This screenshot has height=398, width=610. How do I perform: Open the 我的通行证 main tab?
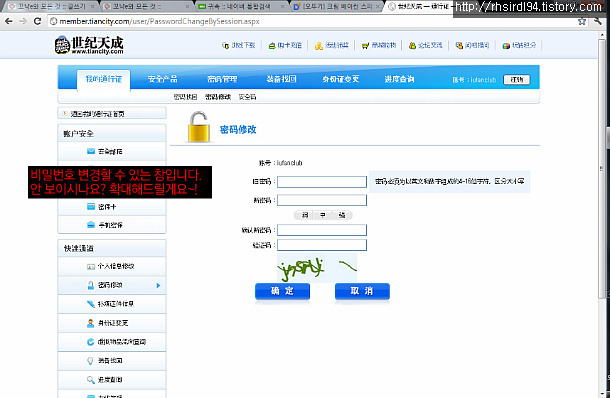(103, 79)
